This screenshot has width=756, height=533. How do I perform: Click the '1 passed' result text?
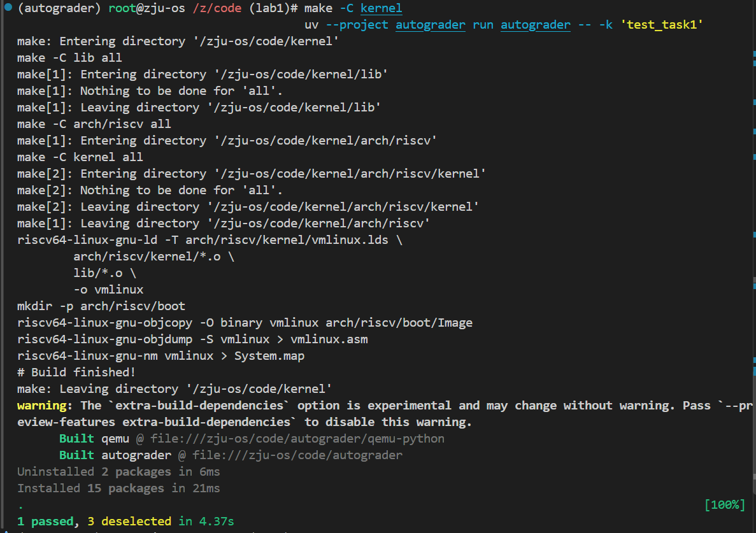[45, 522]
